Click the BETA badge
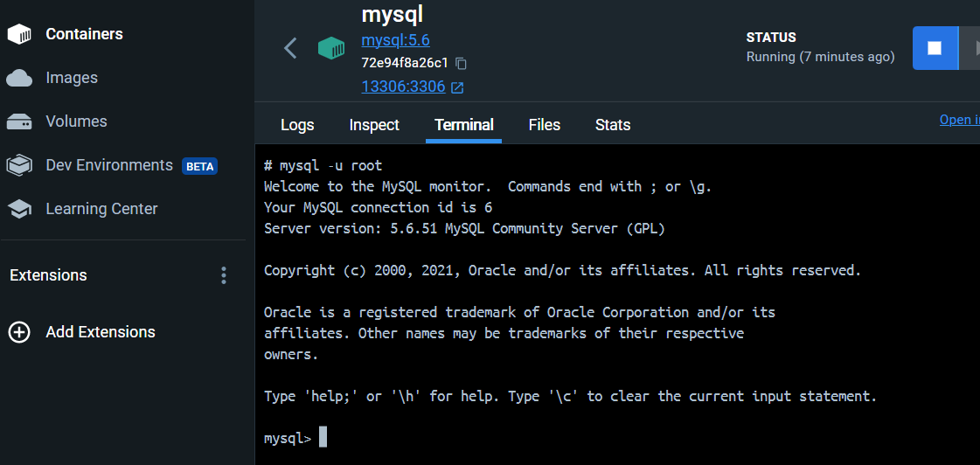Screen dimensions: 980x465 tap(200, 166)
